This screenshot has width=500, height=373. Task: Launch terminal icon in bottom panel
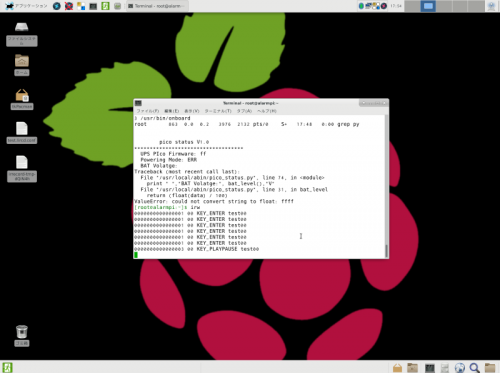tap(430, 368)
